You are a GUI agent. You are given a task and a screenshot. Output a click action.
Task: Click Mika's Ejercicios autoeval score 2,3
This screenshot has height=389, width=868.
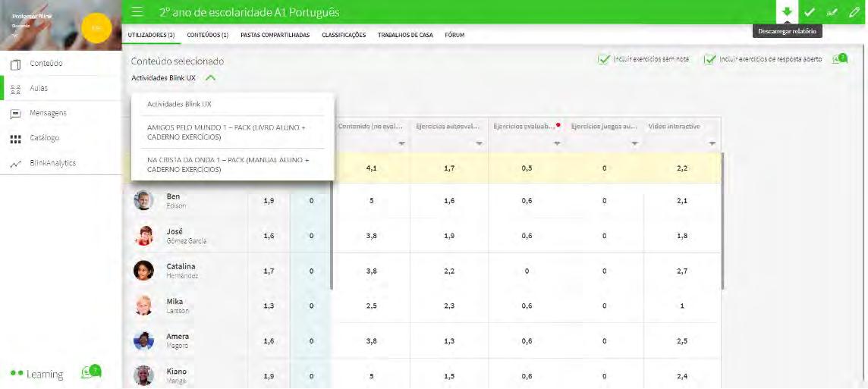click(449, 306)
